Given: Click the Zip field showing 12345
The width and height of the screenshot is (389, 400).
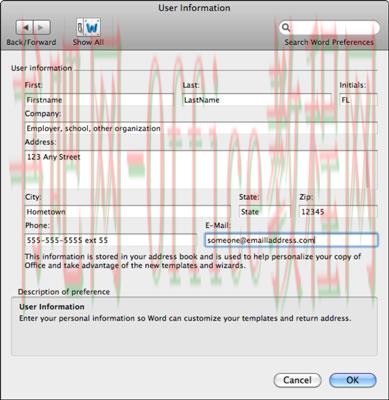Looking at the screenshot, I should (x=338, y=212).
